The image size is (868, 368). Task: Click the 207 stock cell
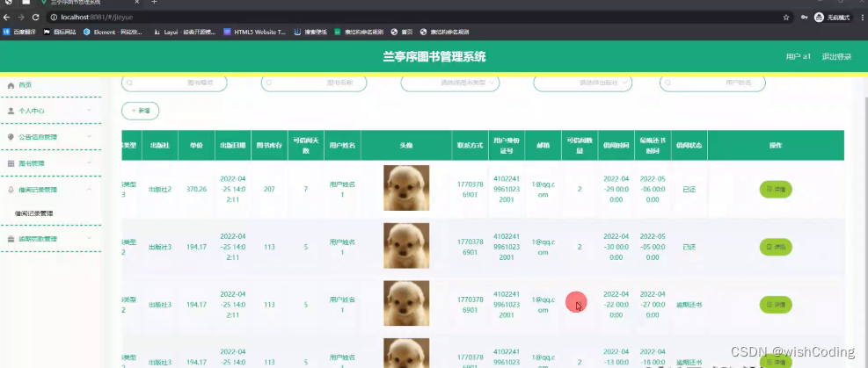click(x=269, y=190)
